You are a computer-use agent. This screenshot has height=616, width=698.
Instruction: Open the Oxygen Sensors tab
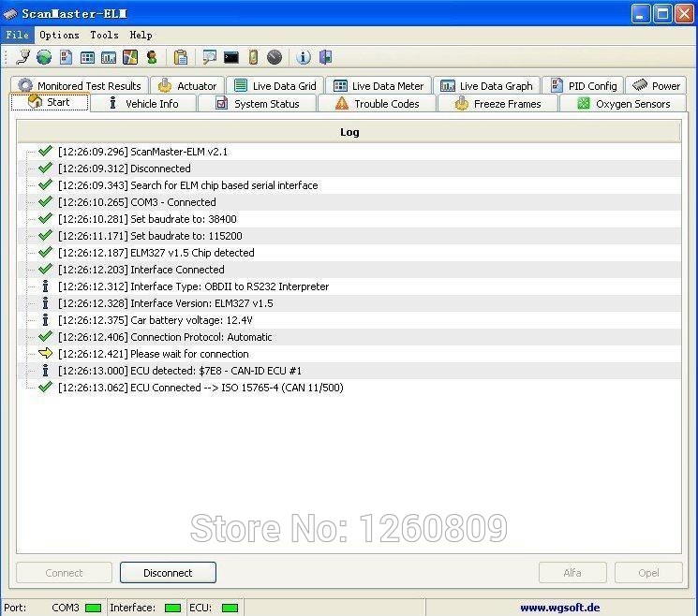pyautogui.click(x=623, y=104)
